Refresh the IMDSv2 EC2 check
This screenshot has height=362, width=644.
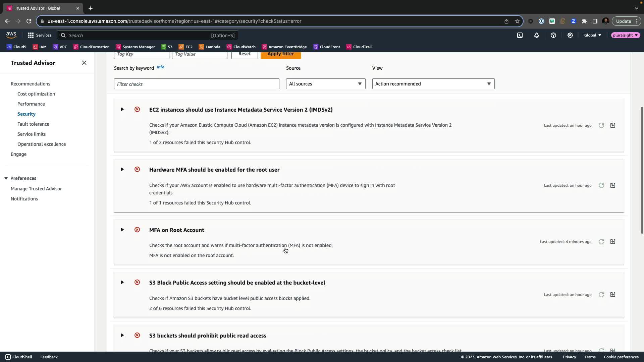coord(601,125)
